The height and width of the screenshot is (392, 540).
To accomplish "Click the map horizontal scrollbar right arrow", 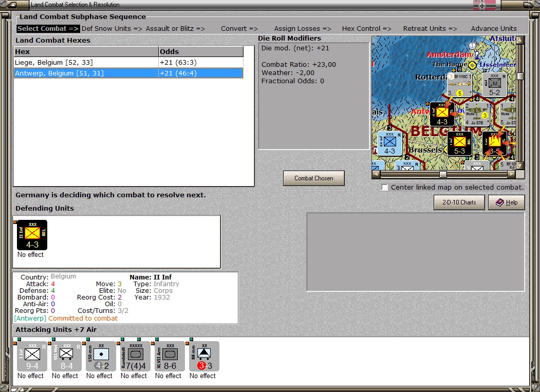I will 512,174.
